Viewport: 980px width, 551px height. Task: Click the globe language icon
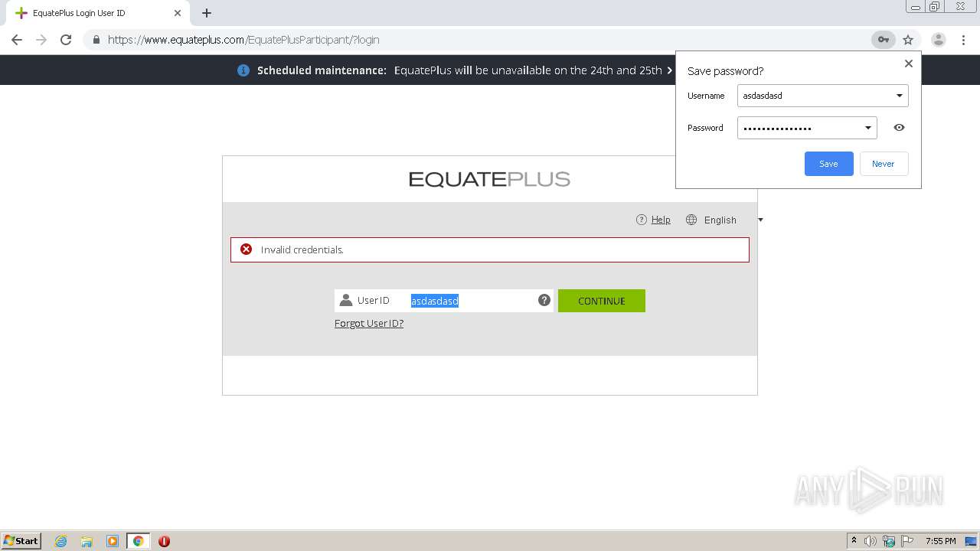(x=691, y=220)
